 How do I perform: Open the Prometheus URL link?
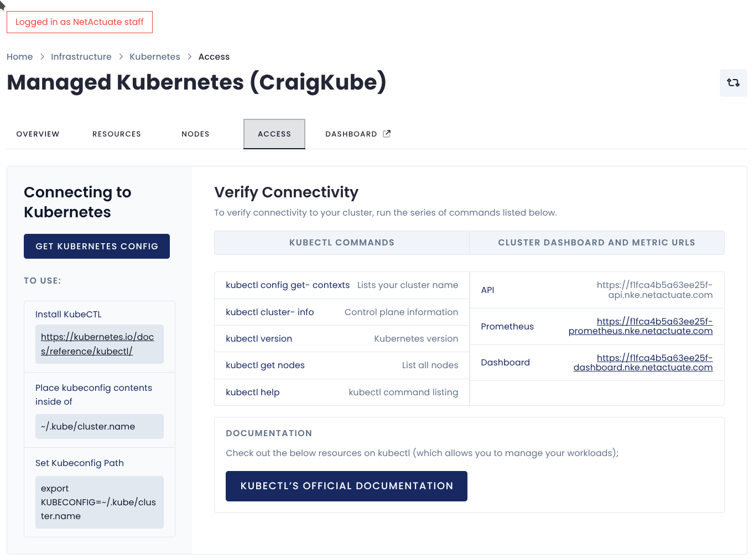[x=641, y=326]
